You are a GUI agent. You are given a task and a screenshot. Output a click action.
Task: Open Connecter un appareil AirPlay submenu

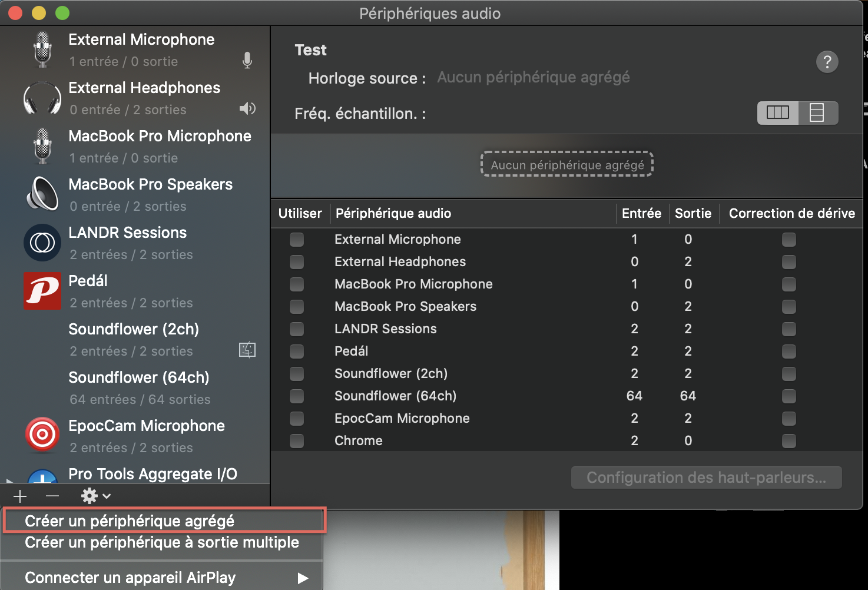point(162,578)
